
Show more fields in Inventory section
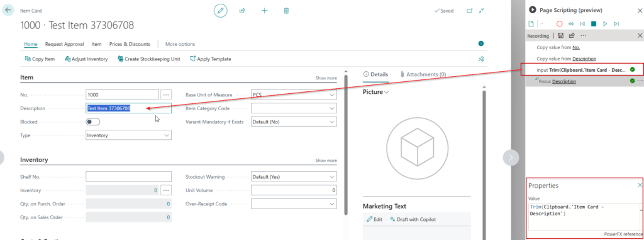(326, 160)
